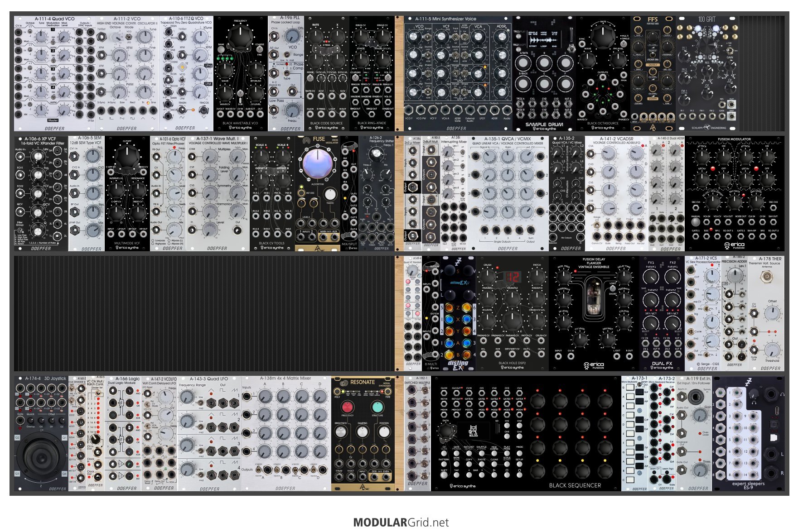Screen dimensions: 803x532
Task: Click the Offset knob on A-178 Theremin
Action: pos(772,313)
